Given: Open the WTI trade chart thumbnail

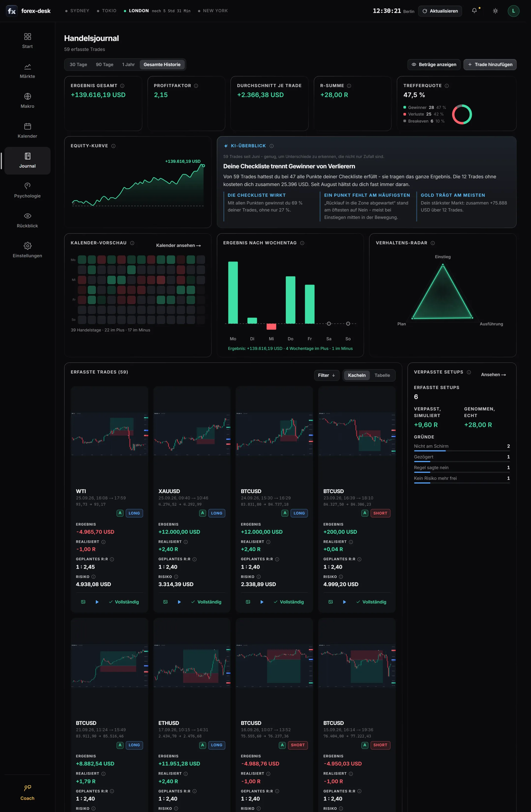Looking at the screenshot, I should pos(109,434).
